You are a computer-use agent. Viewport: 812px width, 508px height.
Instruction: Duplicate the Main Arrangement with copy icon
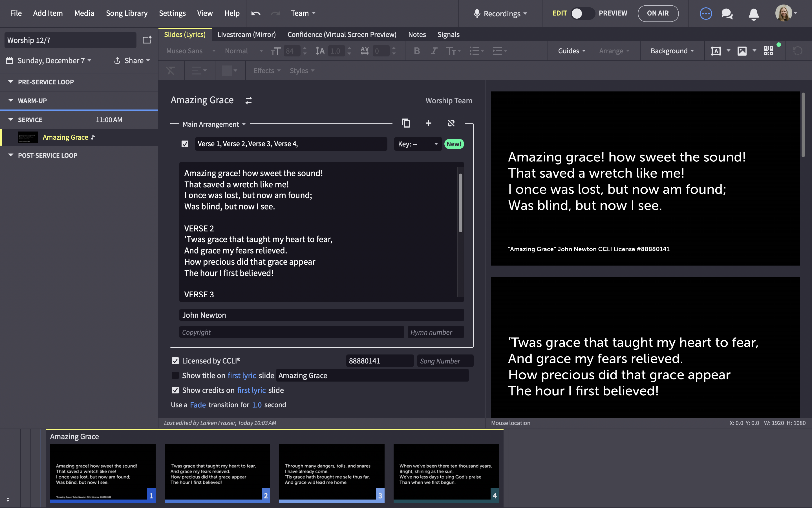(406, 123)
